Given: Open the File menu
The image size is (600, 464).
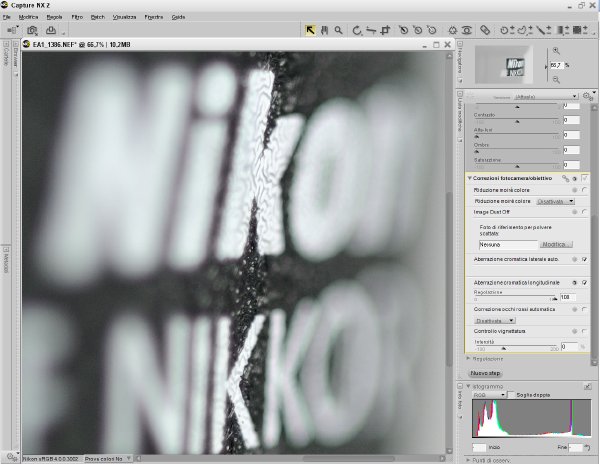Looking at the screenshot, I should (x=7, y=17).
